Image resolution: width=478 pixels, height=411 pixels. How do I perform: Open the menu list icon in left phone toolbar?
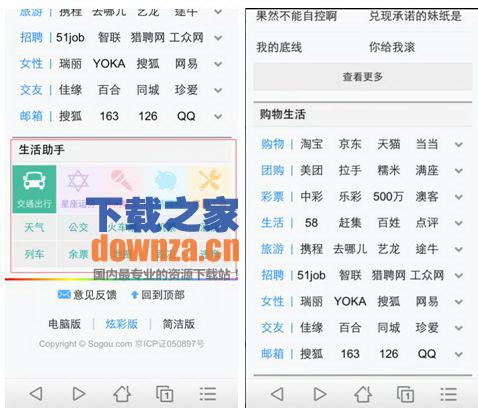pyautogui.click(x=208, y=394)
